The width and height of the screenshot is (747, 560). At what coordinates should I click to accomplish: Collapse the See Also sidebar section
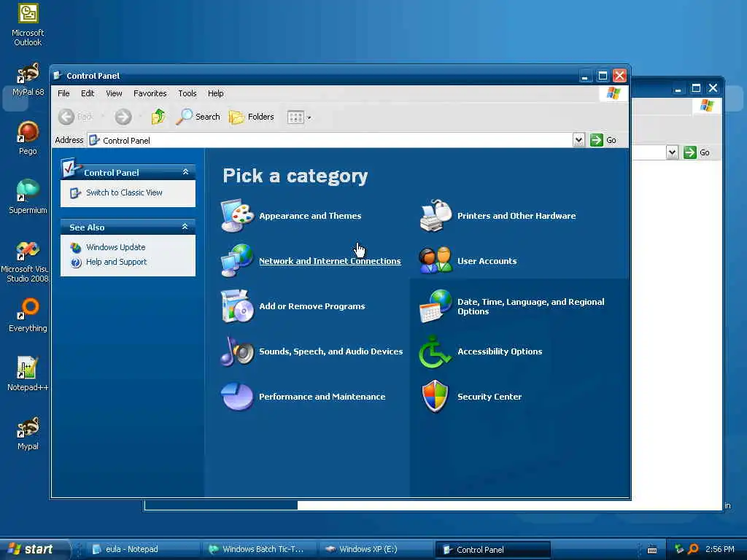click(185, 227)
